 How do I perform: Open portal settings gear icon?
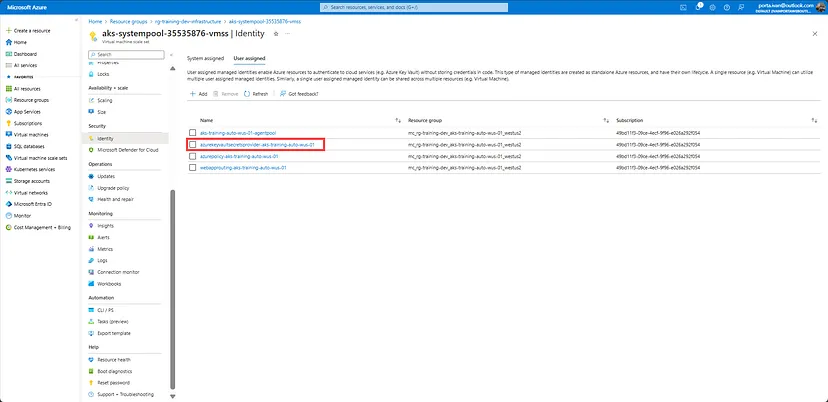(712, 7)
